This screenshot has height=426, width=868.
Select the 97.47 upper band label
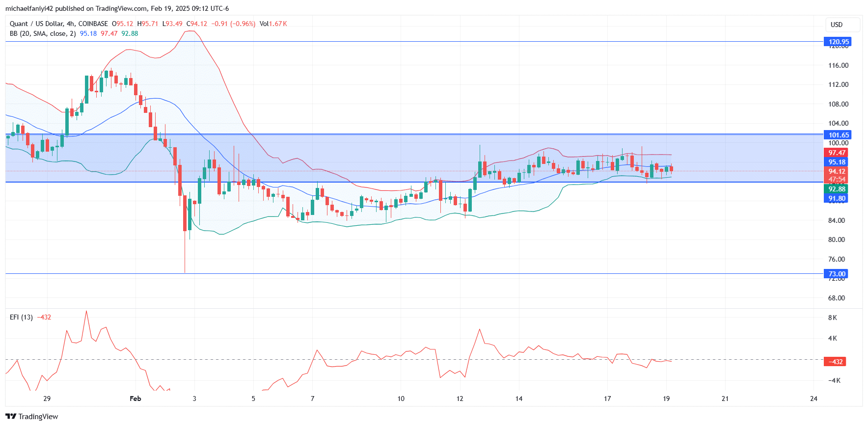point(836,153)
